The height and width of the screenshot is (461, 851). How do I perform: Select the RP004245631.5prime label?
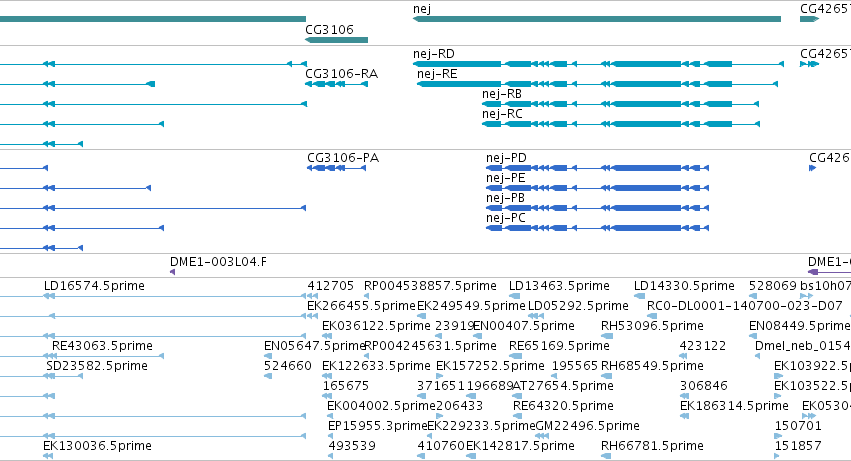pyautogui.click(x=430, y=346)
